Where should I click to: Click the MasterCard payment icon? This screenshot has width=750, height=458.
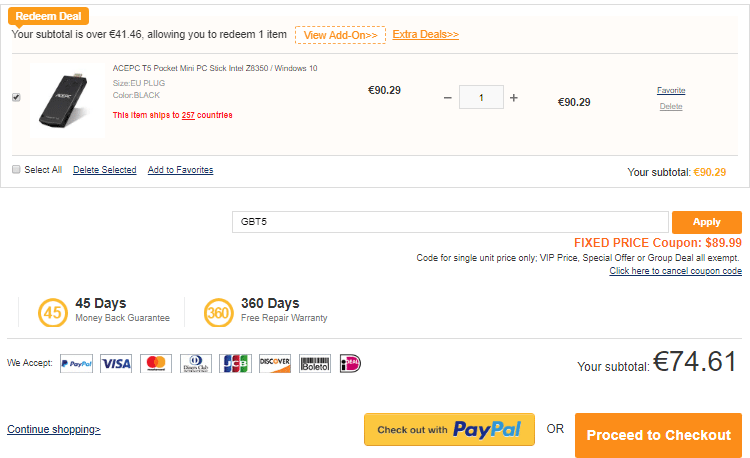[155, 364]
